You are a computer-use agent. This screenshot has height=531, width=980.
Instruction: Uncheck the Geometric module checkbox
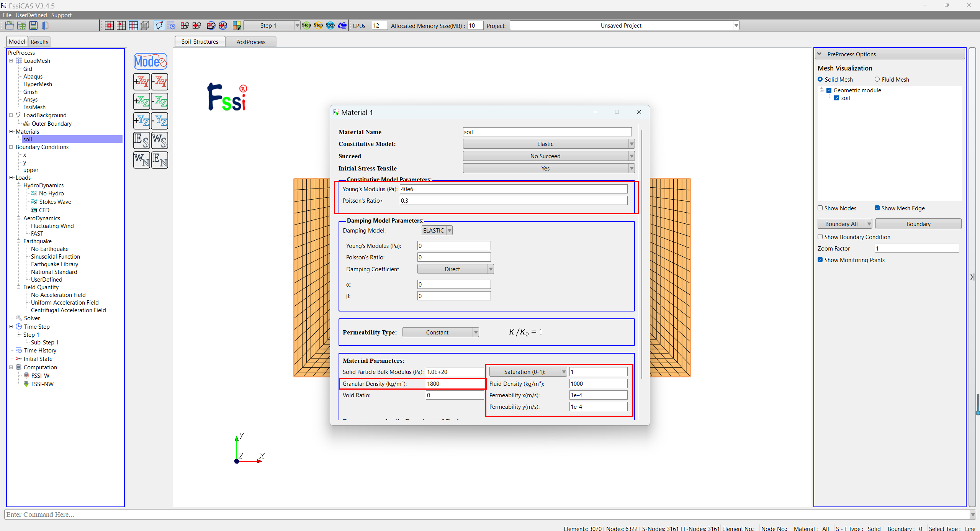[829, 90]
